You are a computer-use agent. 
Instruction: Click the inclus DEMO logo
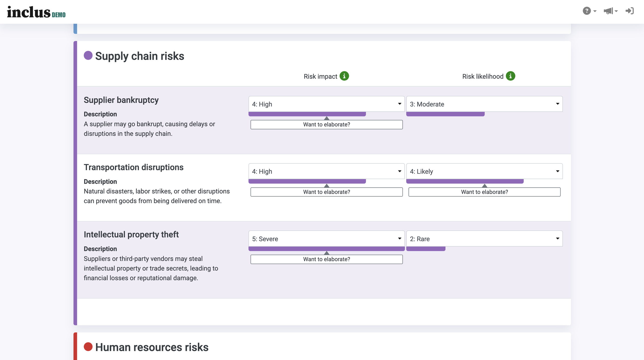point(36,12)
